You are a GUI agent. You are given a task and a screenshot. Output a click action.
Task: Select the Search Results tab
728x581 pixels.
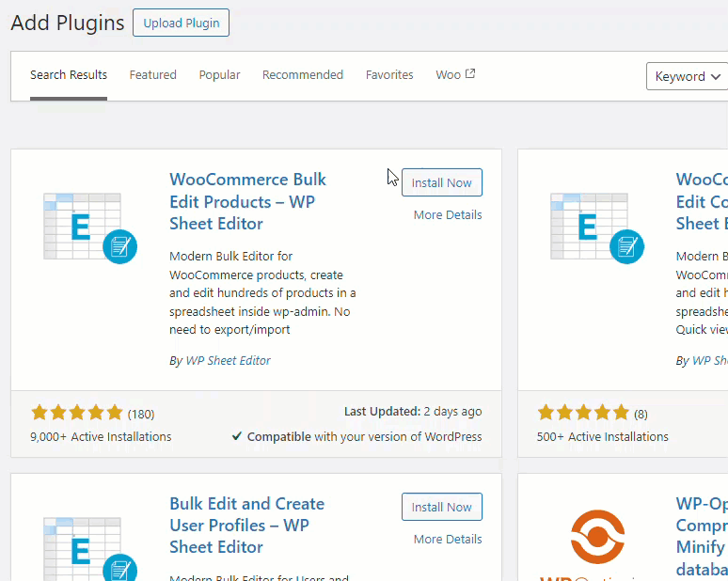point(69,75)
